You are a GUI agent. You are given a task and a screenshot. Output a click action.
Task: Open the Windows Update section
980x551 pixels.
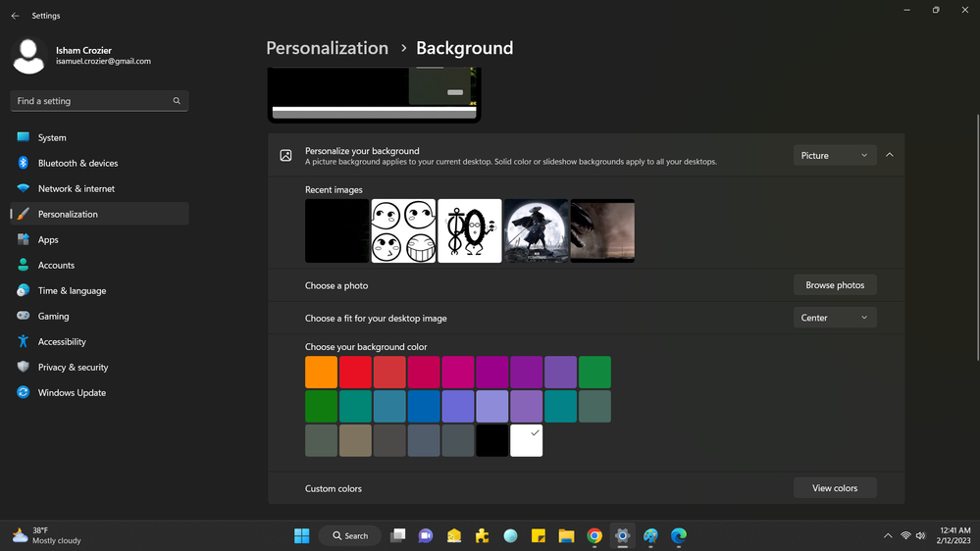[72, 393]
